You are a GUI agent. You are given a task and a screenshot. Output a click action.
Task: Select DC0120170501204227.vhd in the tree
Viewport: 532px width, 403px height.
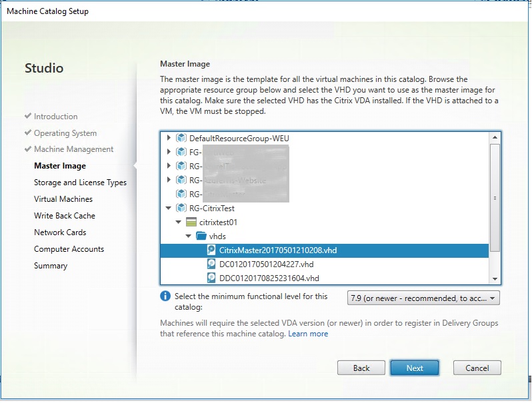pos(266,264)
